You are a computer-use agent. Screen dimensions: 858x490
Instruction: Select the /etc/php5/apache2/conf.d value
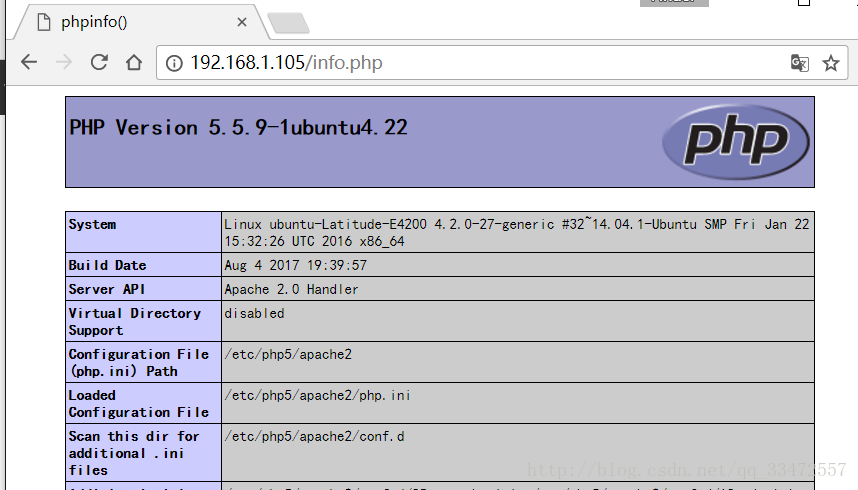(x=315, y=436)
